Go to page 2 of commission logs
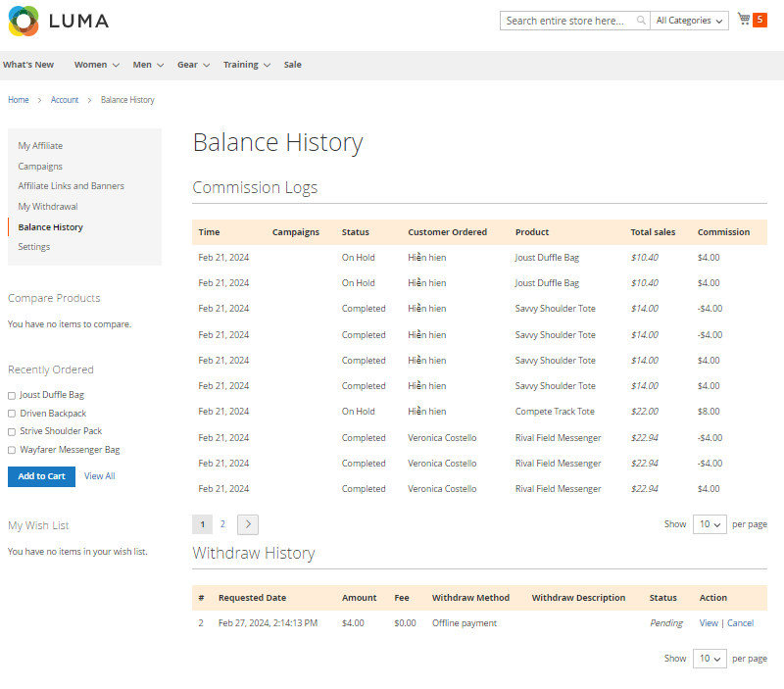Viewport: 784px width, 689px height. coord(222,524)
